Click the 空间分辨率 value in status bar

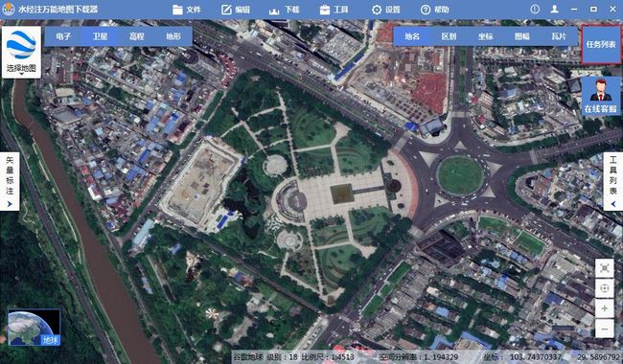point(419,357)
